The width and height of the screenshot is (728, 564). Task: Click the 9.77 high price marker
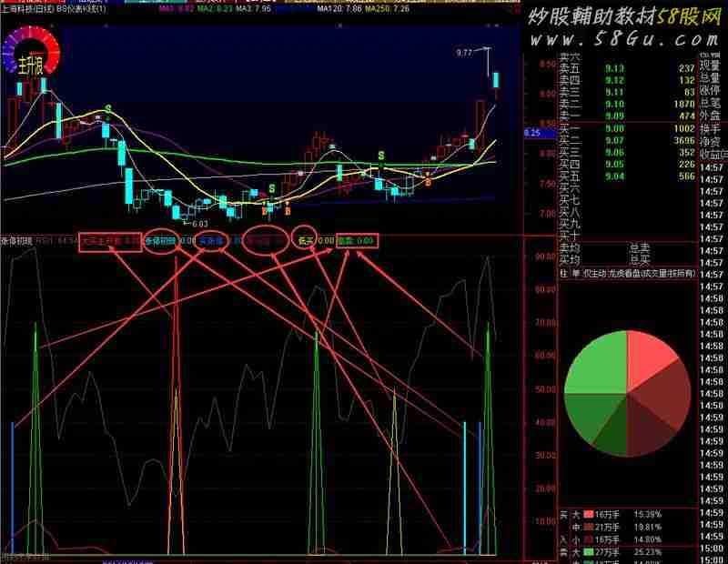pos(464,53)
